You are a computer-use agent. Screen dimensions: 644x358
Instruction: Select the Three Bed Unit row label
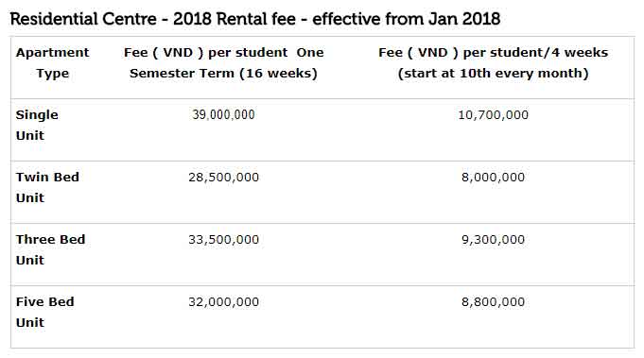point(50,249)
